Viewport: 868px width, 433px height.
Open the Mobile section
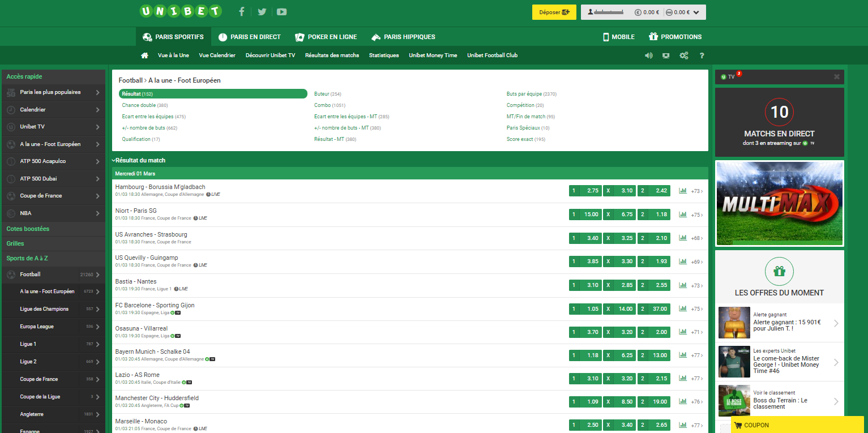tap(619, 37)
